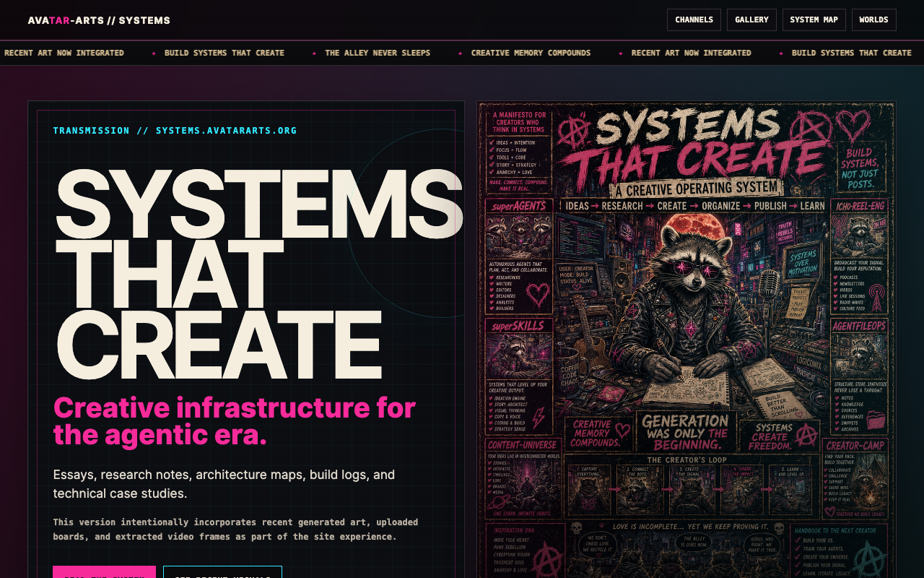Viewport: 924px width, 578px height.
Task: Click the 'Essays, research notes, architecture maps' paragraph
Action: point(224,484)
